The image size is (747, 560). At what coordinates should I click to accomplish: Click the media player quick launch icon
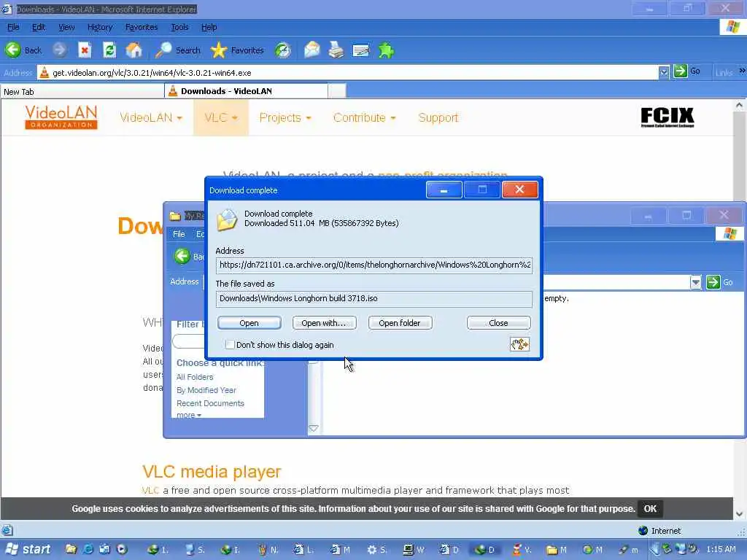pos(122,549)
